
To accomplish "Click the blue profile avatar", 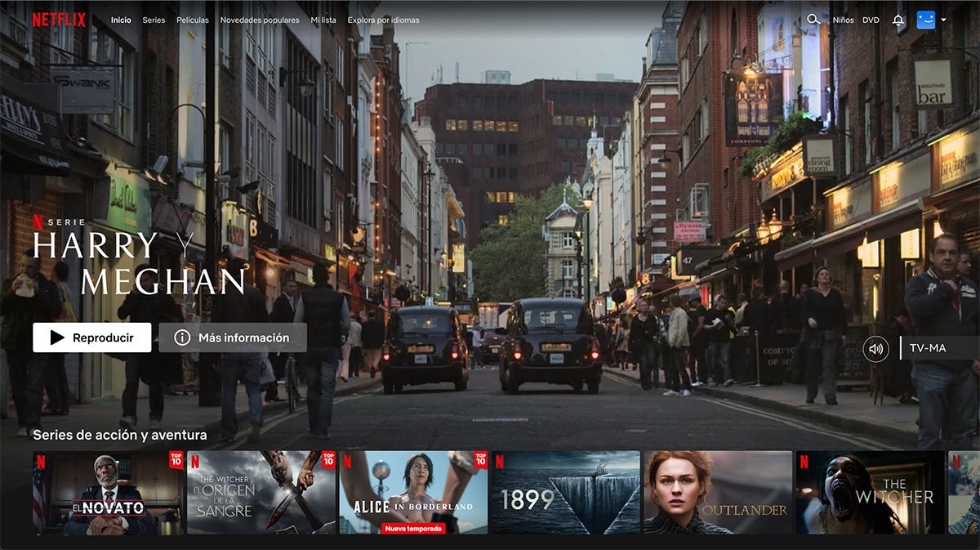I will pos(925,20).
